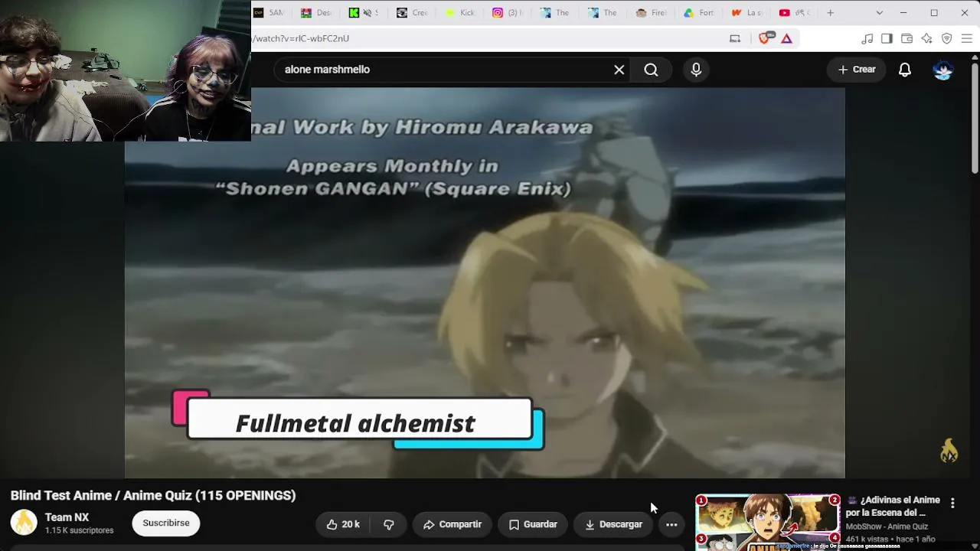Toggle the browser sidebar panel
This screenshot has height=551, width=980.
pyautogui.click(x=887, y=38)
